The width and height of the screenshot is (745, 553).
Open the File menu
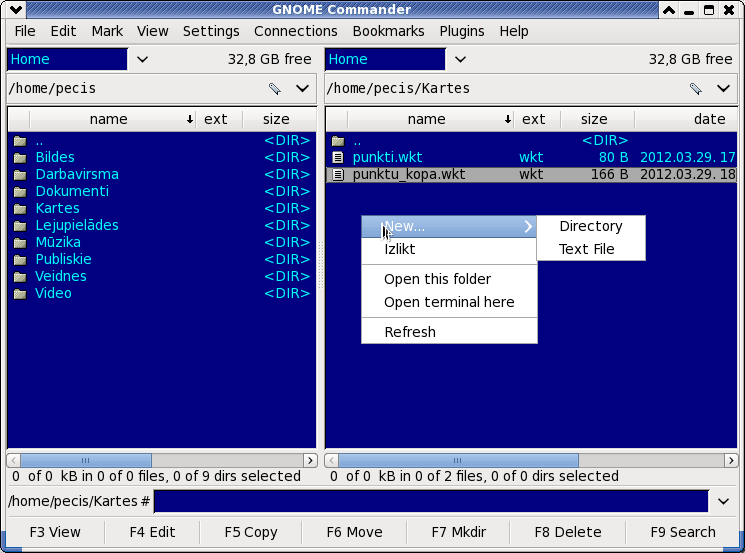pos(25,31)
